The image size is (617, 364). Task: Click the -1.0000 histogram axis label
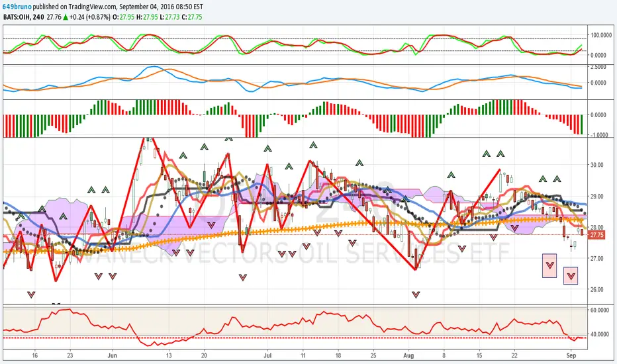(x=599, y=134)
